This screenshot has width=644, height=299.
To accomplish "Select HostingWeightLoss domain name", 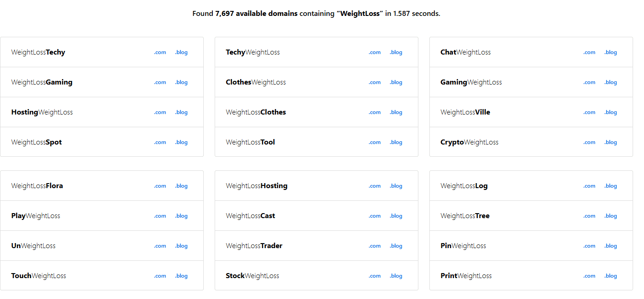I will 42,112.
